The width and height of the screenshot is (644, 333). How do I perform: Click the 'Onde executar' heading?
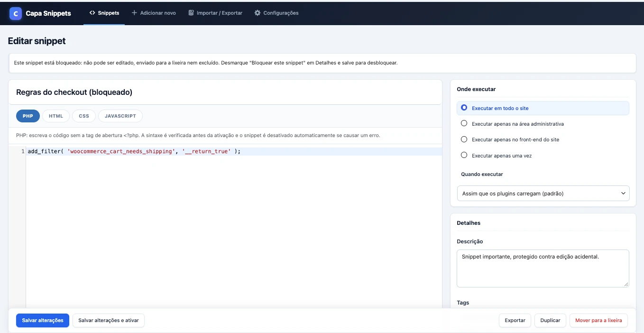[x=476, y=89]
